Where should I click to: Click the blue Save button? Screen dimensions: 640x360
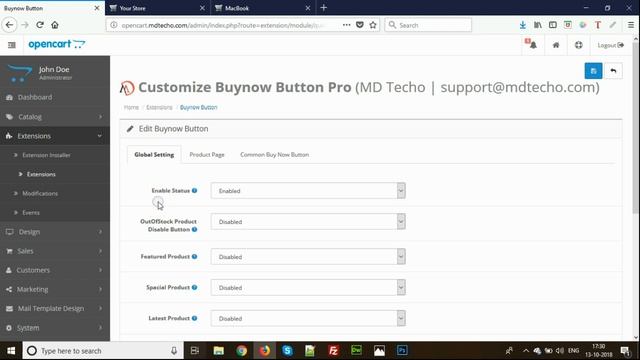pos(593,71)
